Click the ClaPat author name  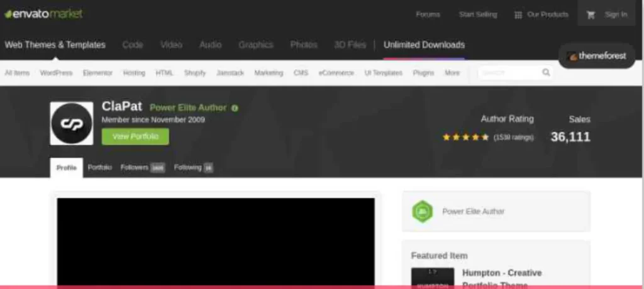122,107
